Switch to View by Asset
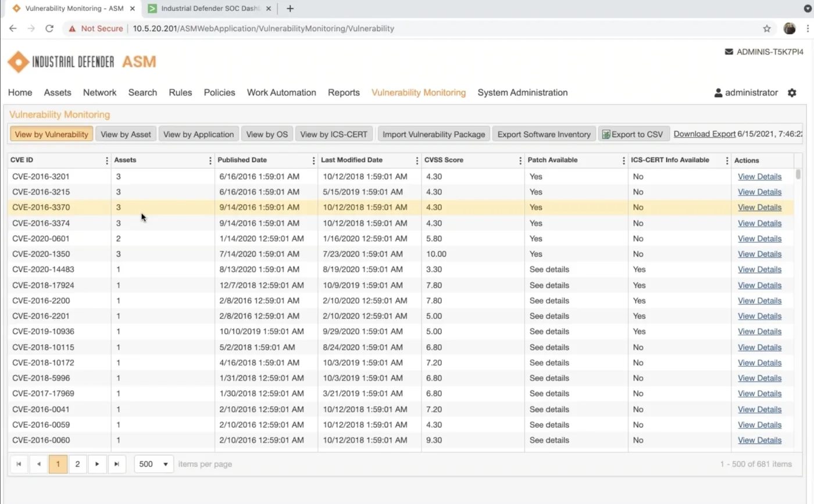This screenshot has height=504, width=814. click(126, 134)
